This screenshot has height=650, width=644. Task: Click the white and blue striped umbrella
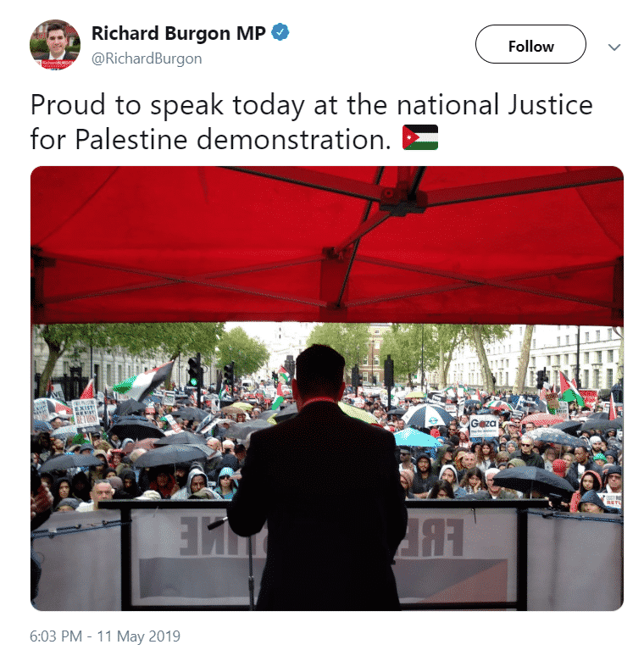tap(427, 415)
